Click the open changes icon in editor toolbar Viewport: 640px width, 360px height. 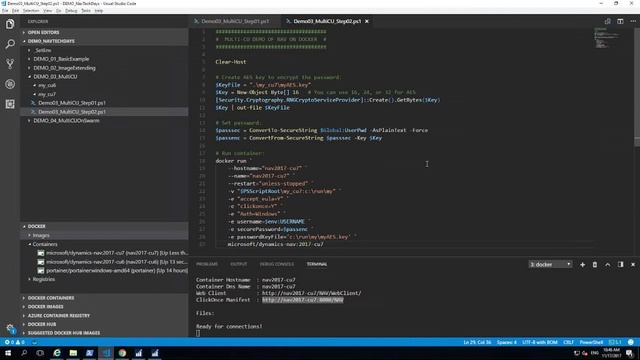[x=608, y=21]
